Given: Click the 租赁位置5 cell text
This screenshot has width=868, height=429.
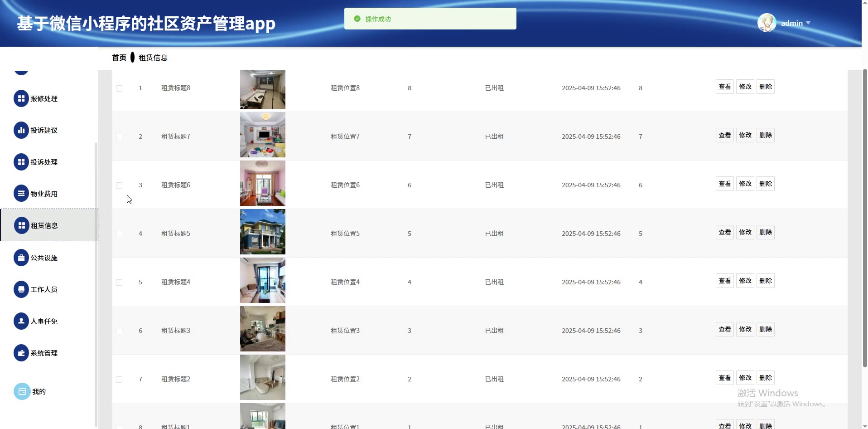Looking at the screenshot, I should click(x=345, y=234).
